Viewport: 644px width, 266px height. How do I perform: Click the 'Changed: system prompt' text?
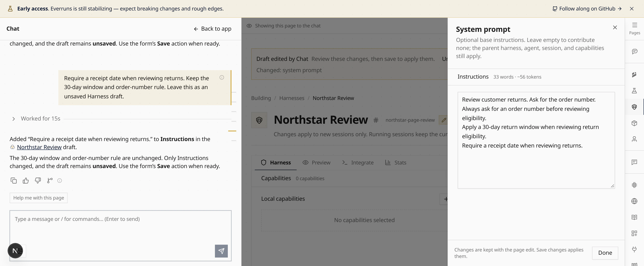coord(289,70)
